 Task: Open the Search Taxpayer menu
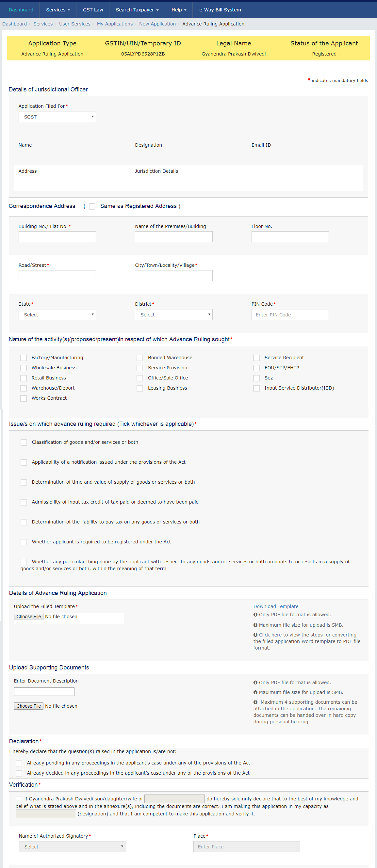(137, 10)
